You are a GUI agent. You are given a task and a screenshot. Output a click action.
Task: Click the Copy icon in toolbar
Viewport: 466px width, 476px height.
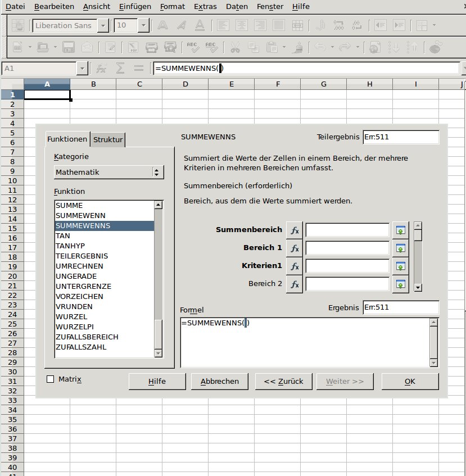[x=253, y=47]
